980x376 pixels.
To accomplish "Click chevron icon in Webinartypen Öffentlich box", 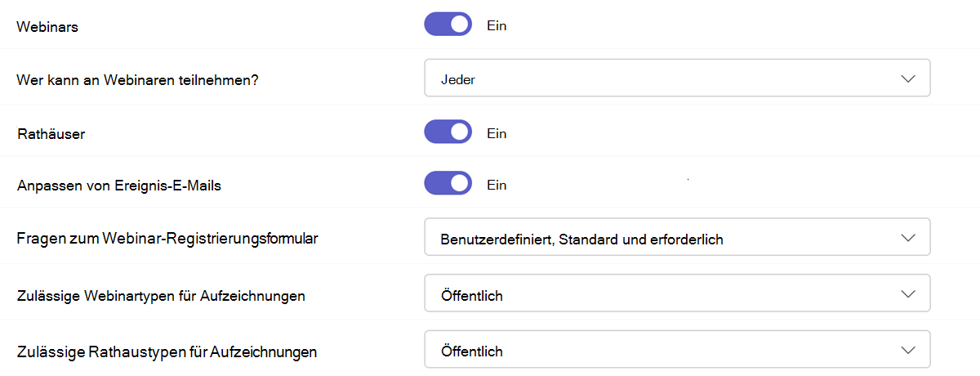I will (x=907, y=294).
